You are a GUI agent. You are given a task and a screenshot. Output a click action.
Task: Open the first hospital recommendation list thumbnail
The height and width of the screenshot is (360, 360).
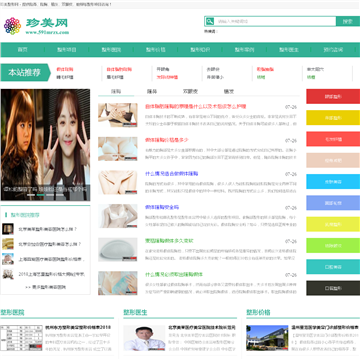pyautogui.click(x=8, y=229)
